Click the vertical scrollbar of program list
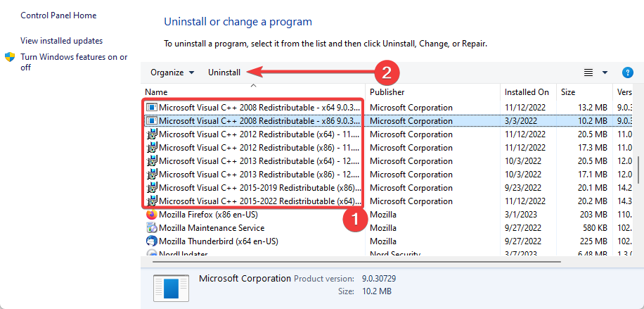 point(638,170)
